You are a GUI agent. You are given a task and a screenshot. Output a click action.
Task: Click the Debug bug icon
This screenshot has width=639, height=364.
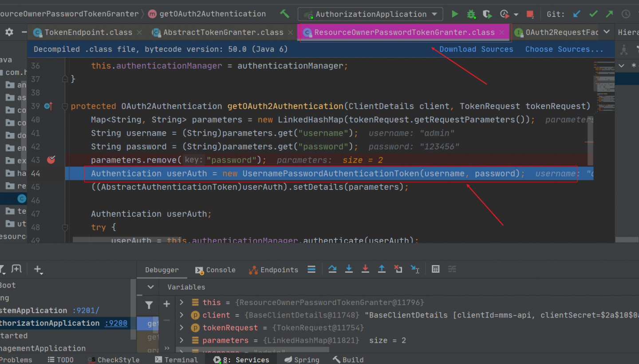pos(471,14)
